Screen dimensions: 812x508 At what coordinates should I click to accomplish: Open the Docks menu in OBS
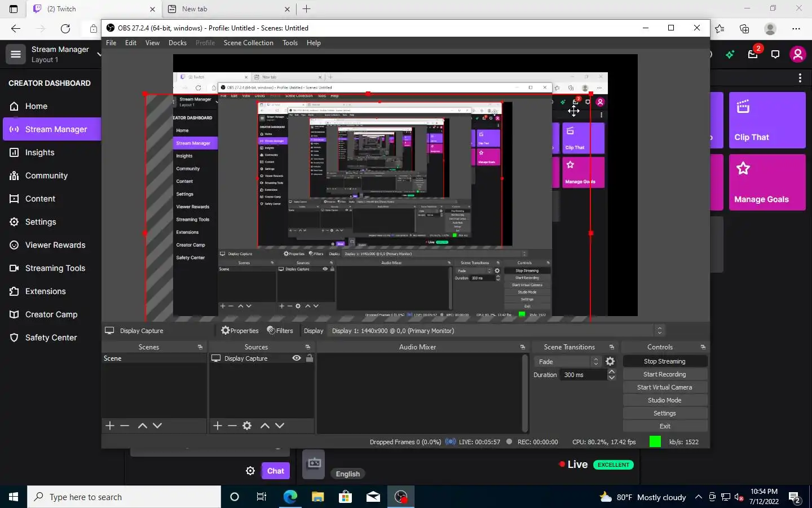pos(178,43)
